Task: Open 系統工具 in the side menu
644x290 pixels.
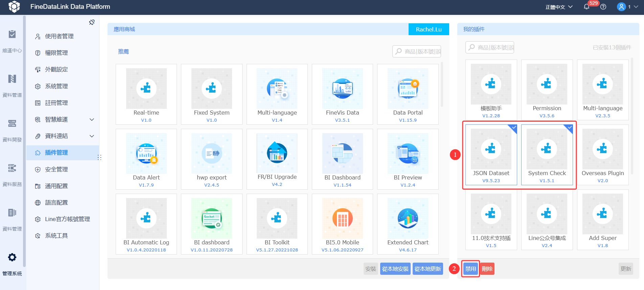Action: [63, 236]
